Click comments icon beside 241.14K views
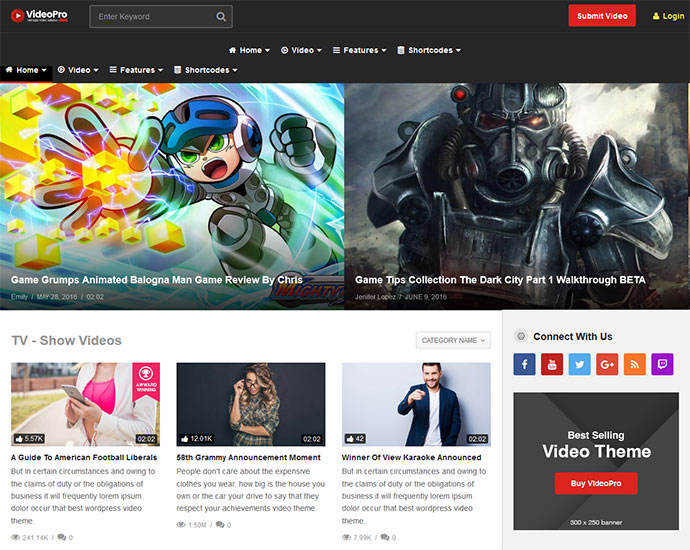 point(62,538)
